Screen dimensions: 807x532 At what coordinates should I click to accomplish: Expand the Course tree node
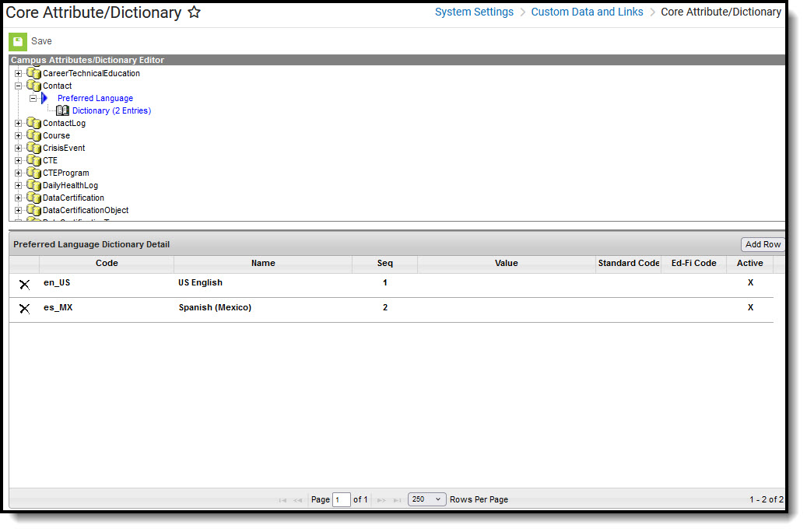coord(19,136)
